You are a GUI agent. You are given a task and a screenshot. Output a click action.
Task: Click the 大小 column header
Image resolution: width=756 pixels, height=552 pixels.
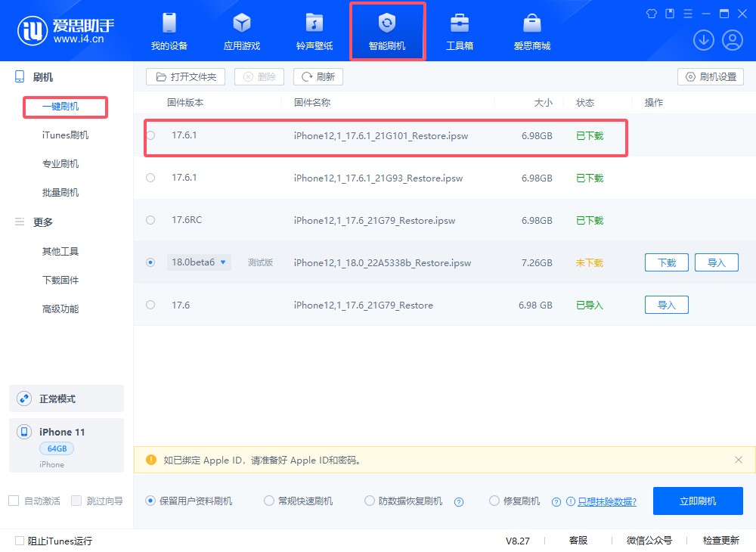point(544,103)
